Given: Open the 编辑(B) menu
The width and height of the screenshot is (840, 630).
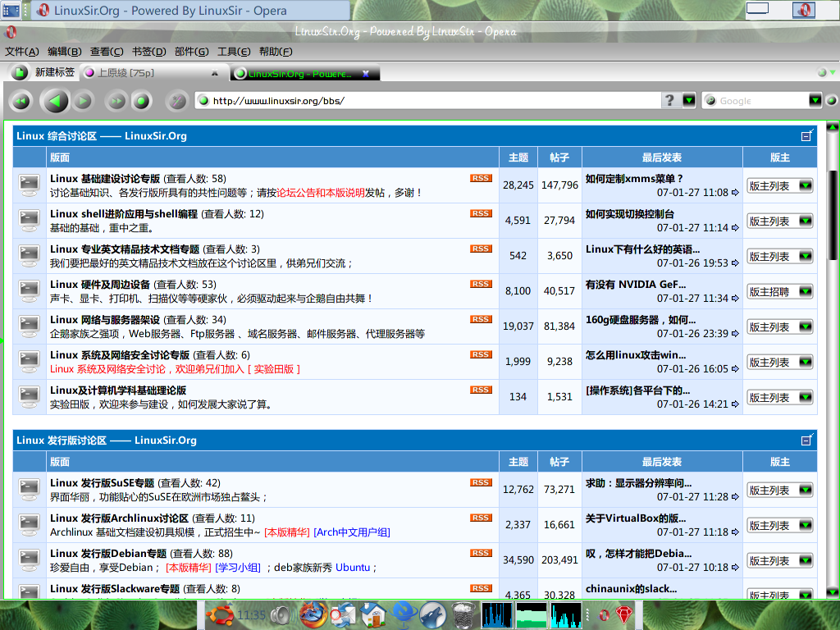Looking at the screenshot, I should (x=64, y=52).
